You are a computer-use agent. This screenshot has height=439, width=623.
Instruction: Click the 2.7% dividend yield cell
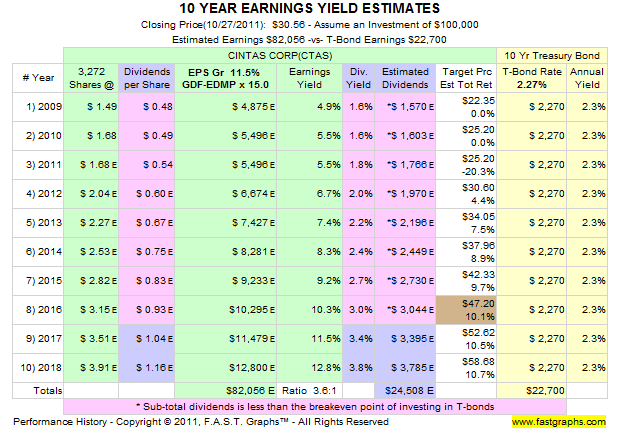[358, 281]
